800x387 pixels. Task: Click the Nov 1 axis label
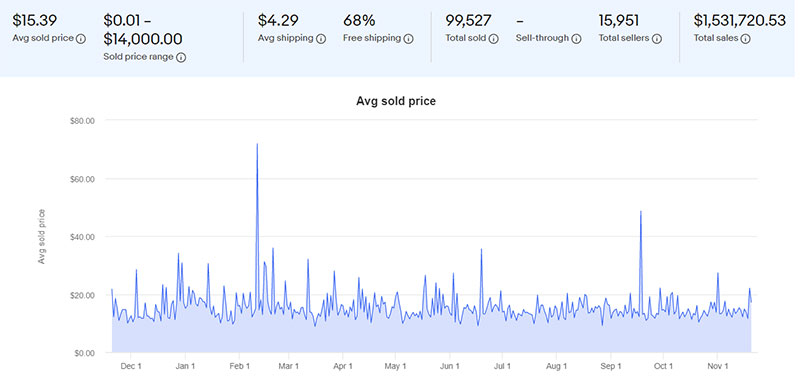click(x=717, y=366)
